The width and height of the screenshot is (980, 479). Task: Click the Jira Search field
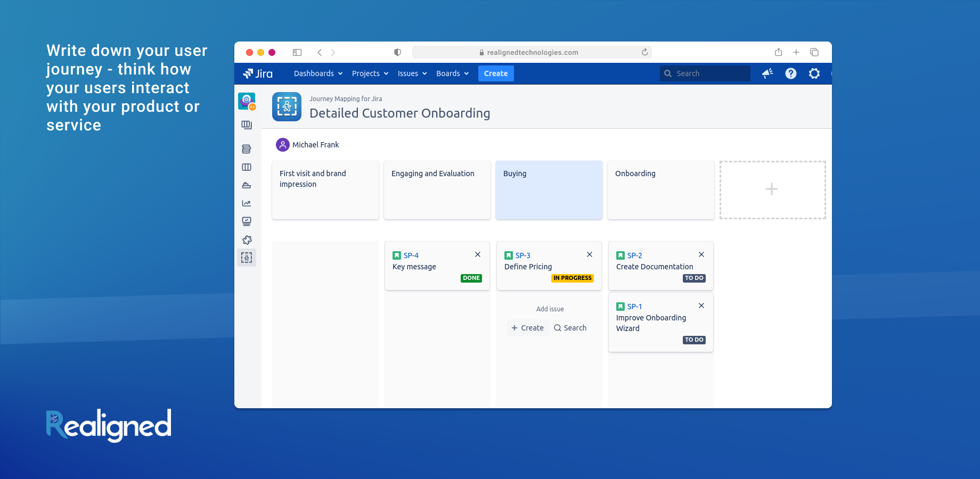pos(705,73)
